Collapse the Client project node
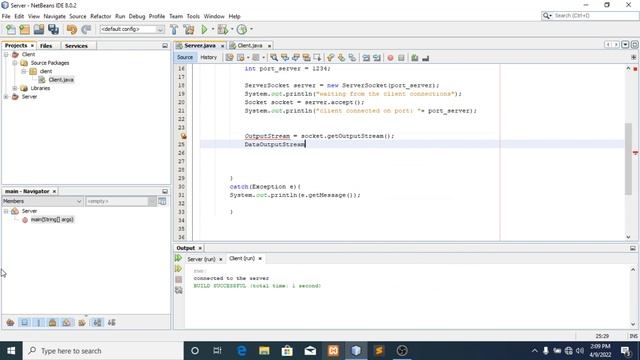Image resolution: width=640 pixels, height=360 pixels. [6, 54]
